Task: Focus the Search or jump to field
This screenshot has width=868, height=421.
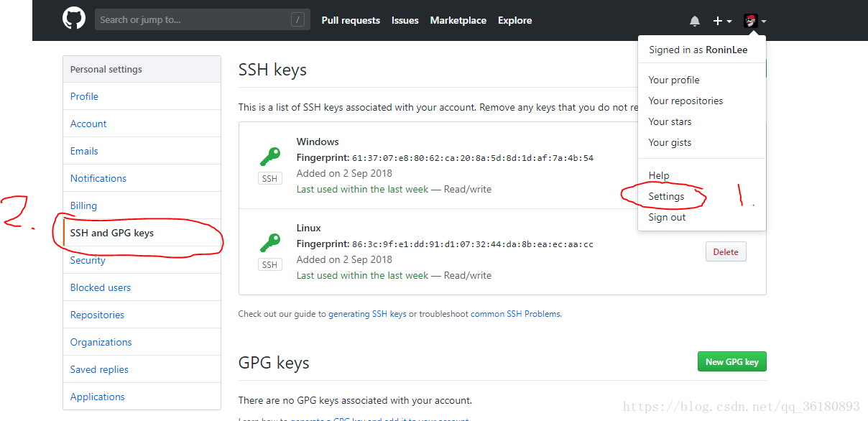Action: [x=203, y=19]
